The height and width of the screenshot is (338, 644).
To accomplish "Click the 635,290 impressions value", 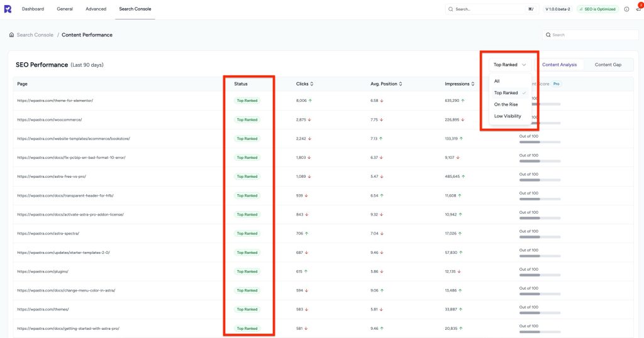I will pos(452,101).
